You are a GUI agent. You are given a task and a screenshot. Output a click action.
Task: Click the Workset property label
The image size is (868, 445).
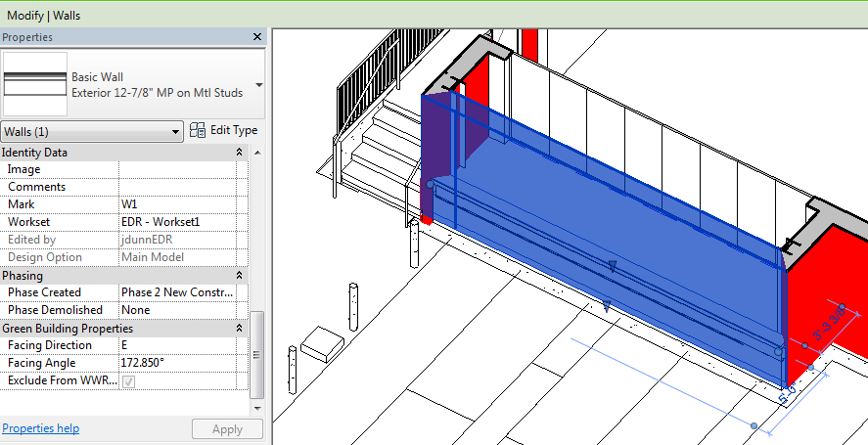tap(28, 222)
